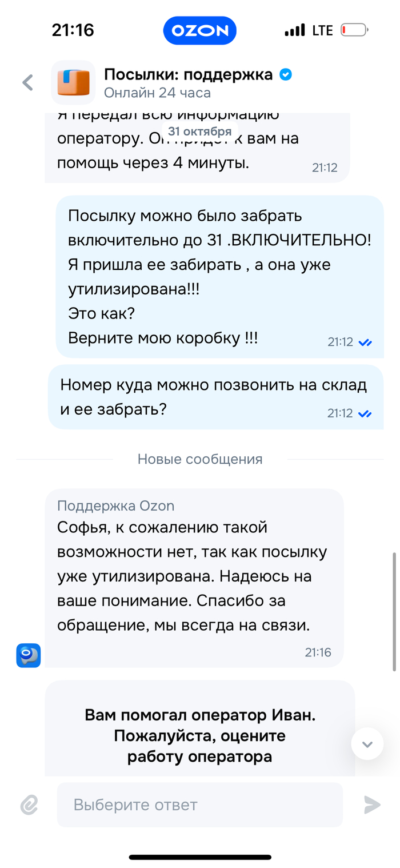Tap the cellular signal strength bars
The image size is (400, 868).
295,30
